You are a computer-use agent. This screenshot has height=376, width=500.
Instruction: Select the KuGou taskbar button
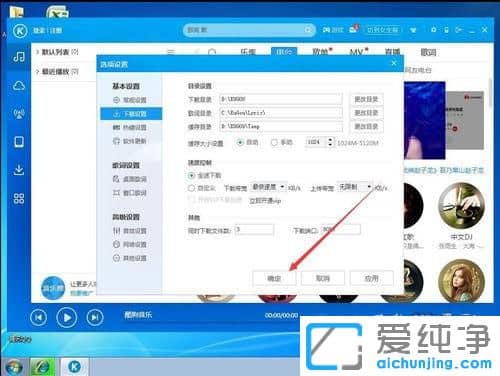(74, 367)
